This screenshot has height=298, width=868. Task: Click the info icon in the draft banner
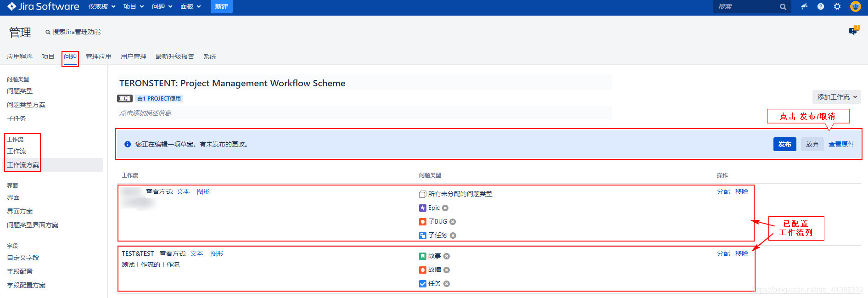128,144
